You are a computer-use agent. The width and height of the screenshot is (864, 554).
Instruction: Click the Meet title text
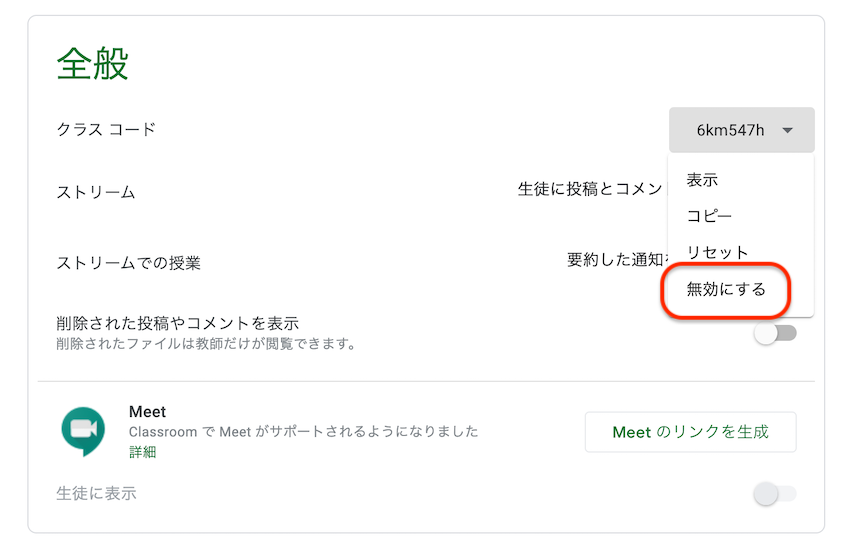pos(147,412)
